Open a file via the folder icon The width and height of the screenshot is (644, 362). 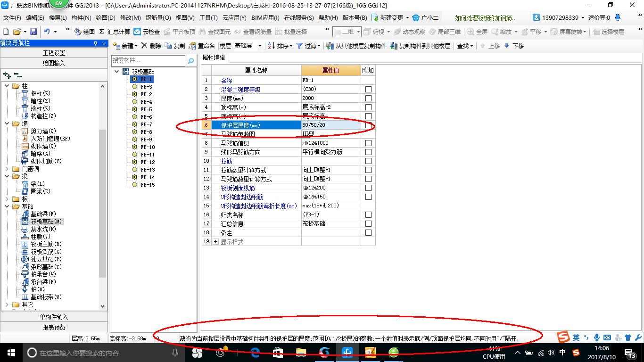[x=17, y=32]
